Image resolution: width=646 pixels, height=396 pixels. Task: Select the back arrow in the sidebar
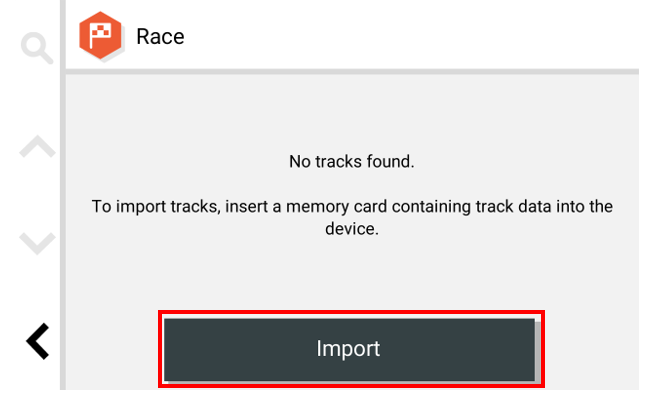pos(38,341)
